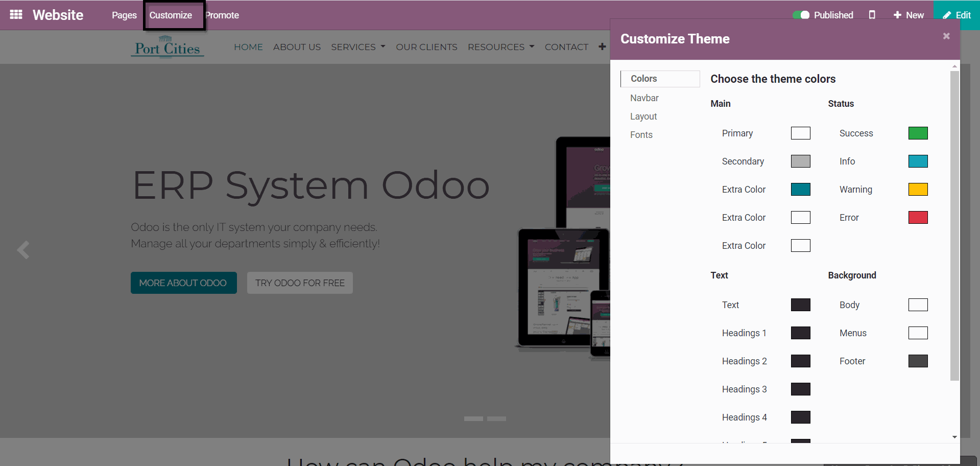Open the apps grid menu icon
This screenshot has width=980, height=466.
(16, 15)
